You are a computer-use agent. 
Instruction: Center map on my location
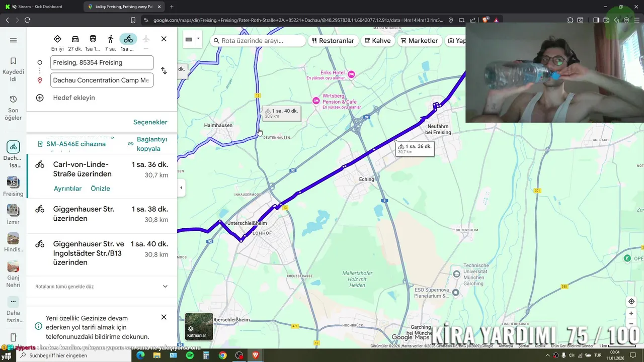click(x=631, y=301)
